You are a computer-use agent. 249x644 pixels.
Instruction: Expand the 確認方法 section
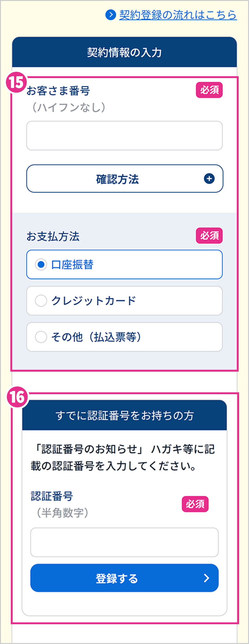coord(125,179)
